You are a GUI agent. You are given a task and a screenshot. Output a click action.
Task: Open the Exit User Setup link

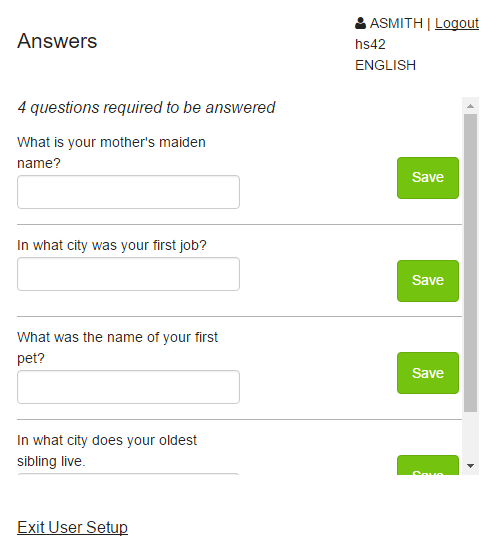(x=73, y=527)
